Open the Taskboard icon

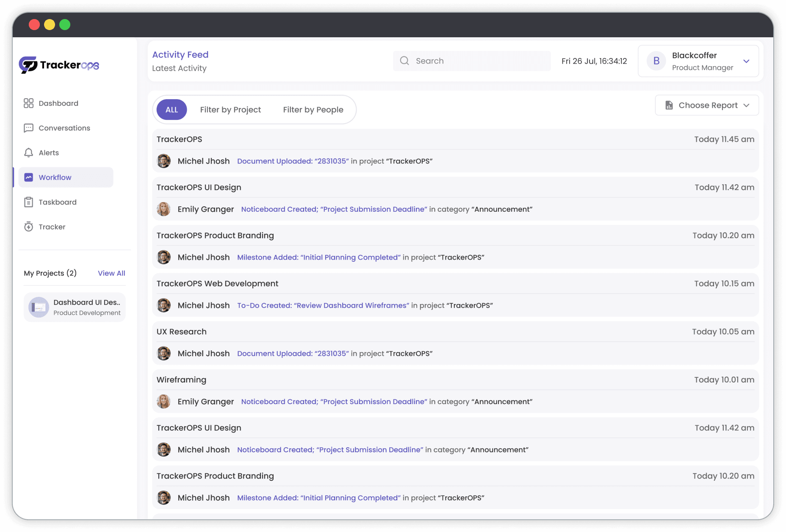pyautogui.click(x=28, y=202)
